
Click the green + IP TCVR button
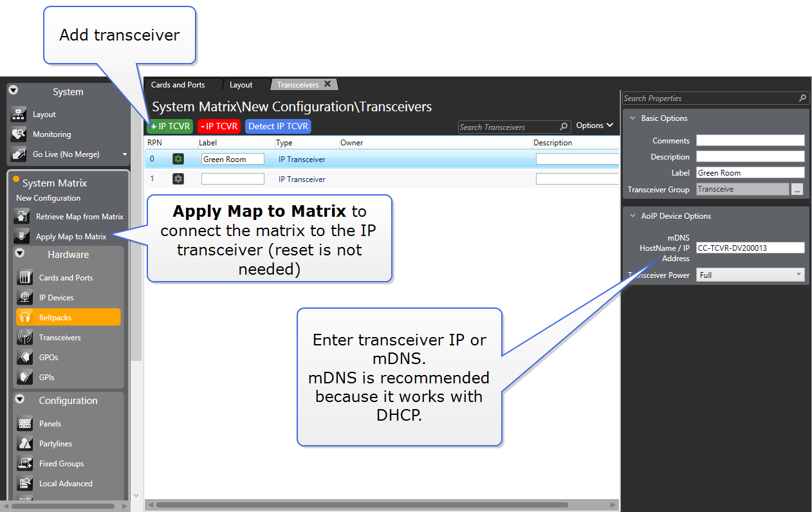click(170, 126)
